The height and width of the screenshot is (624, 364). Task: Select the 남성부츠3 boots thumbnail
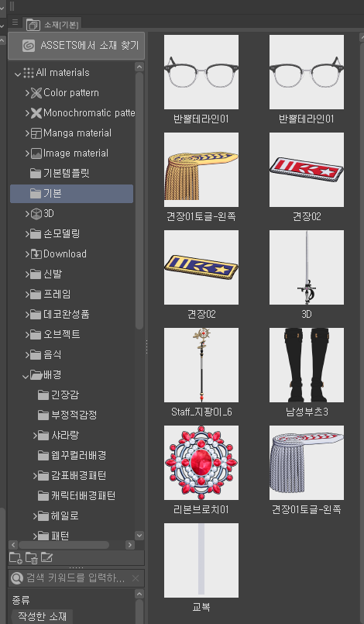pyautogui.click(x=307, y=365)
